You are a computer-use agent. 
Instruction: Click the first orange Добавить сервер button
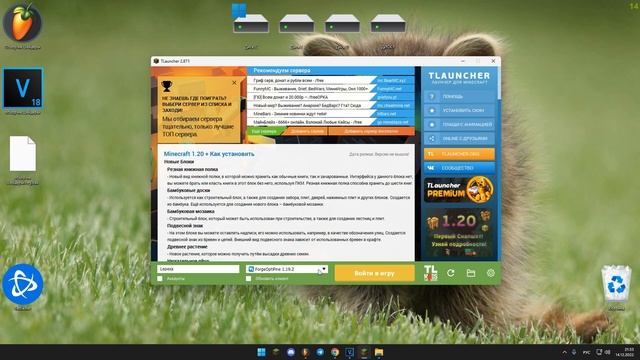(307, 131)
